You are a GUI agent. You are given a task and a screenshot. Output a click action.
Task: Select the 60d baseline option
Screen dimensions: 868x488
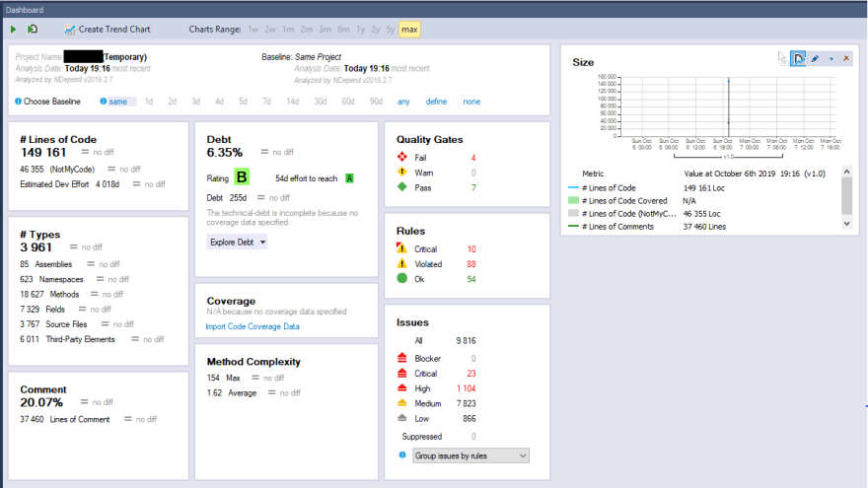pos(347,102)
